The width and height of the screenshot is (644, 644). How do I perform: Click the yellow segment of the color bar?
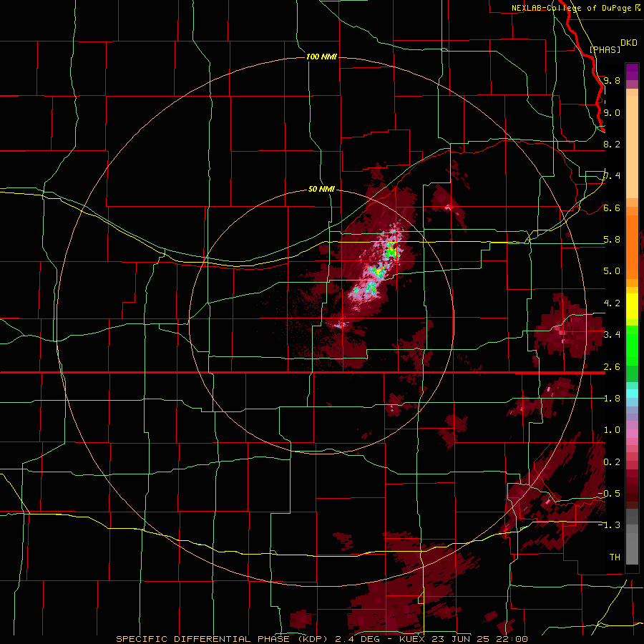(x=632, y=306)
